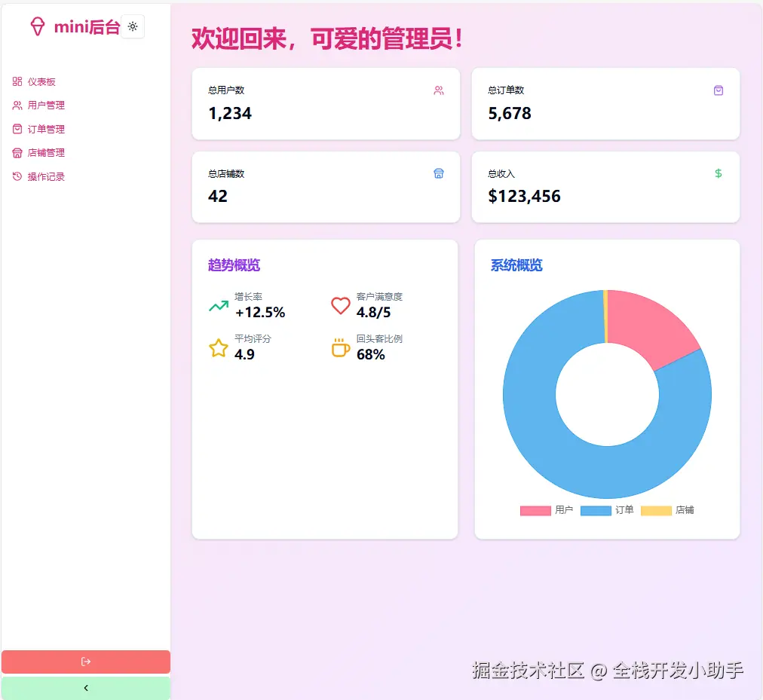Collapse the sidebar with the chevron button
This screenshot has height=700, width=763.
coord(85,687)
